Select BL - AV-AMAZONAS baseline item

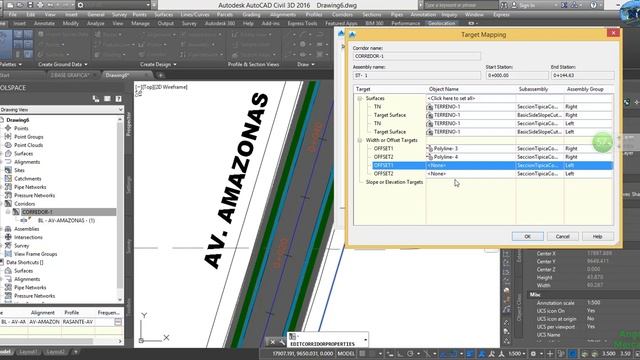pos(66,220)
